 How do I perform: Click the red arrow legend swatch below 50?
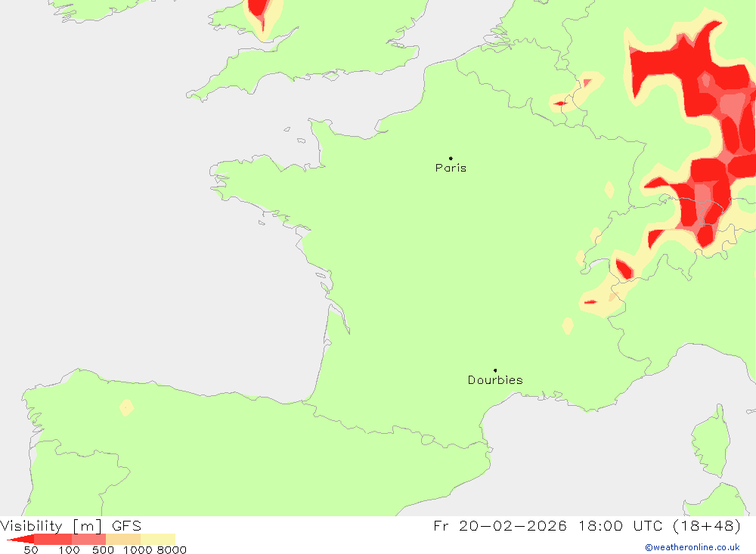pos(20,539)
